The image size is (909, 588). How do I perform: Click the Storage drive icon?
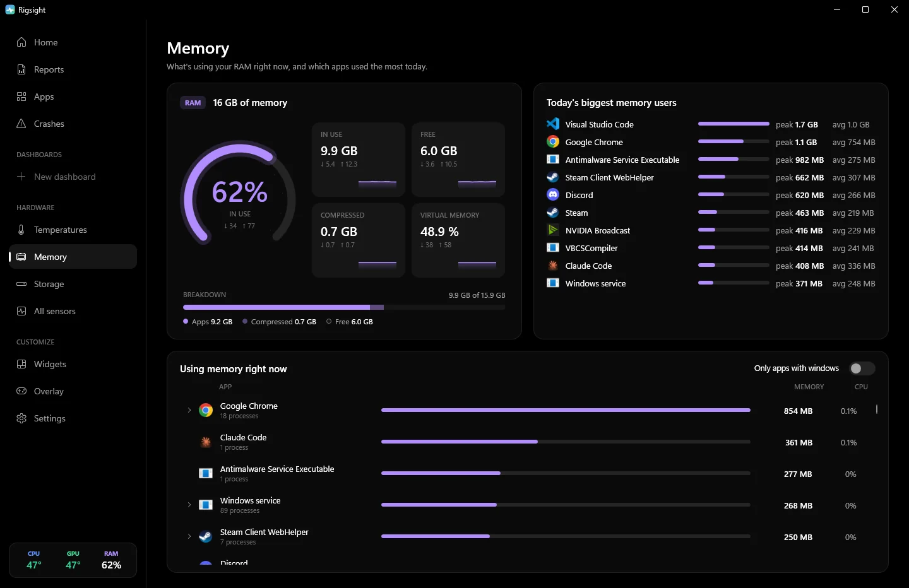(x=21, y=284)
